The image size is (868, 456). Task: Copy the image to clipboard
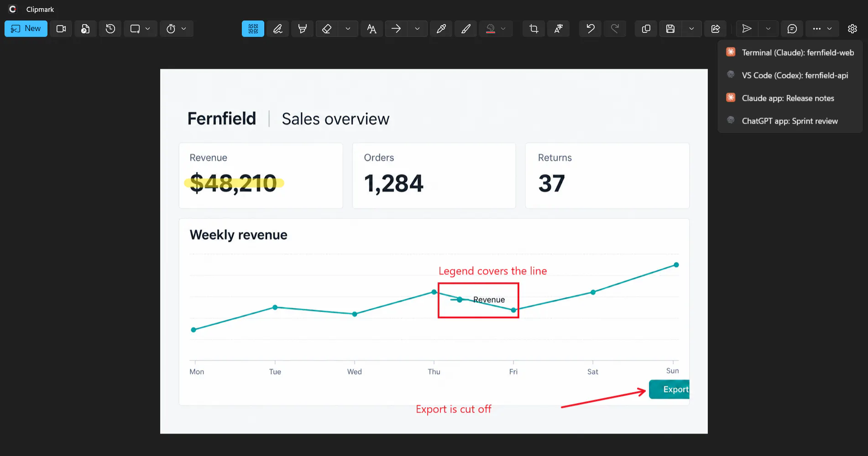click(646, 29)
